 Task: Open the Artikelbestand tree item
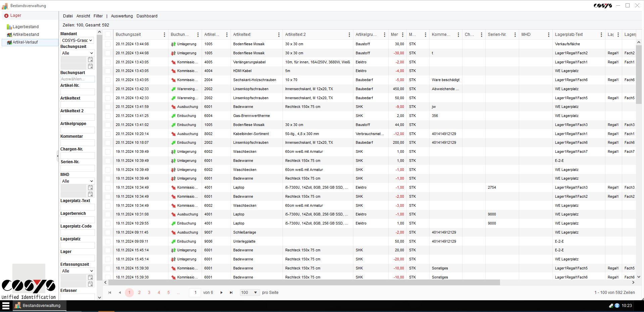click(26, 35)
